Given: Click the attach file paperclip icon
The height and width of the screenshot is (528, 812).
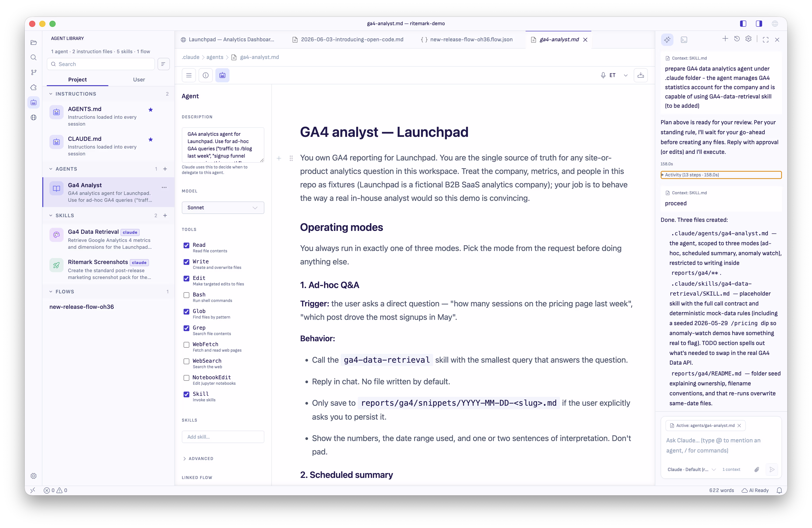Looking at the screenshot, I should point(756,469).
